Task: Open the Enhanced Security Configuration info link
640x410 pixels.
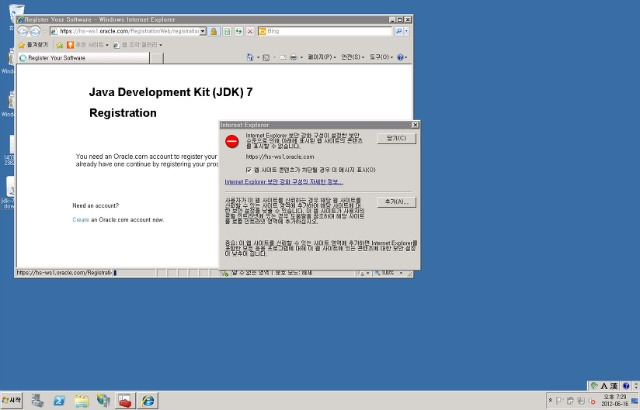Action: click(284, 182)
